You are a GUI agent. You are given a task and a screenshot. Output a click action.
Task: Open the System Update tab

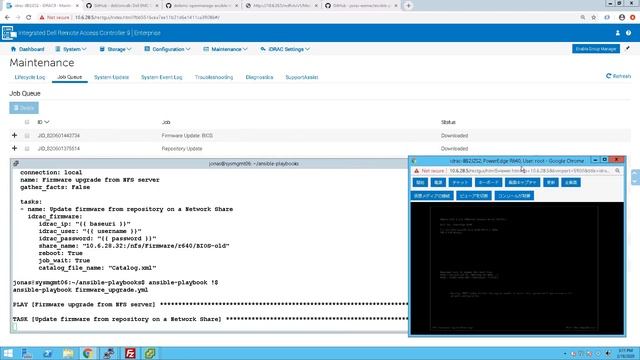(111, 77)
